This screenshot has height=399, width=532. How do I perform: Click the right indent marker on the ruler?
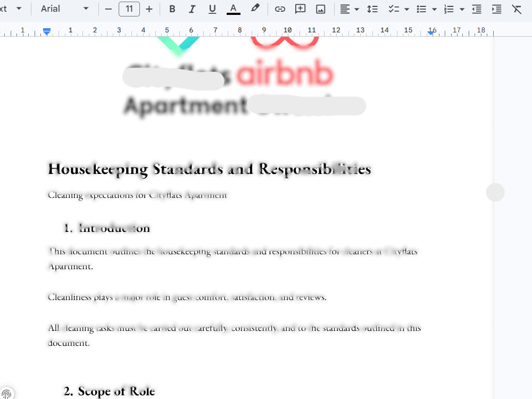pos(431,32)
